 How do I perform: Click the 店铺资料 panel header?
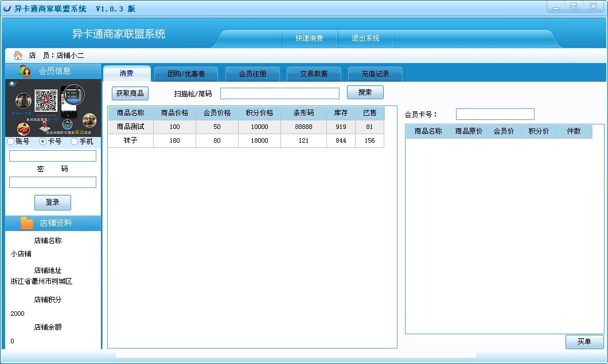click(x=53, y=223)
